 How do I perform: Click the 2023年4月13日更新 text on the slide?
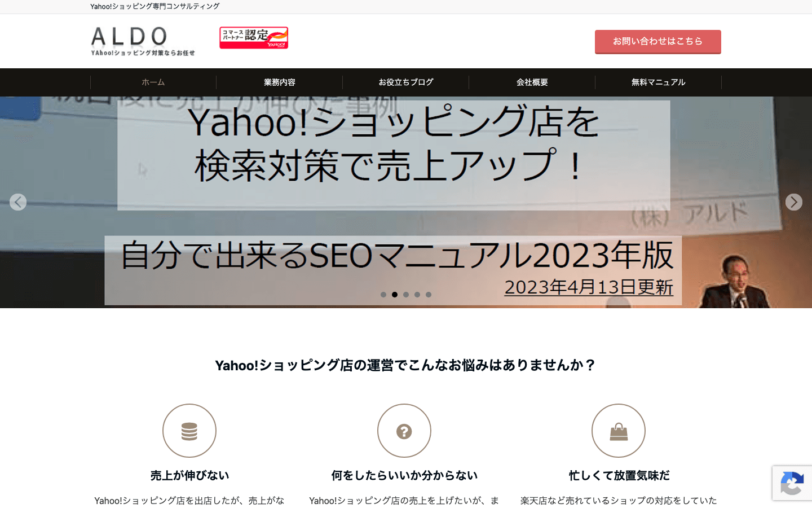[x=589, y=287]
